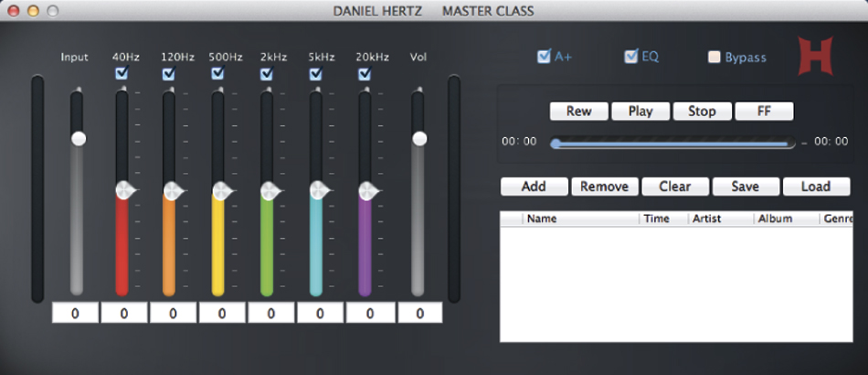Clear the playlist with Clear button
Screen dimensions: 868x375
pyautogui.click(x=674, y=187)
